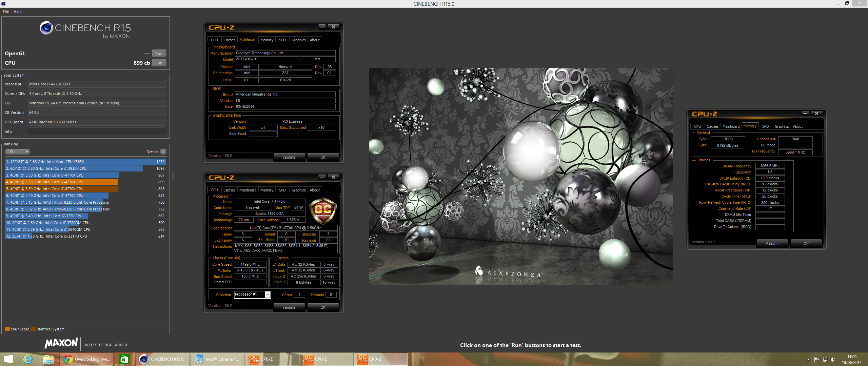Switch to Intel Extreme Tuning taskbar button
The image size is (868, 366).
pos(217,359)
